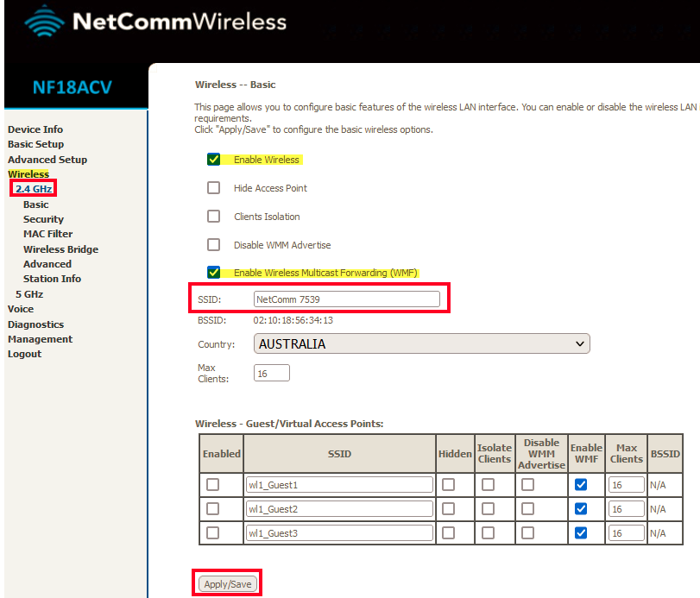Navigate to the Security page
Image resolution: width=700 pixels, height=598 pixels.
tap(43, 218)
